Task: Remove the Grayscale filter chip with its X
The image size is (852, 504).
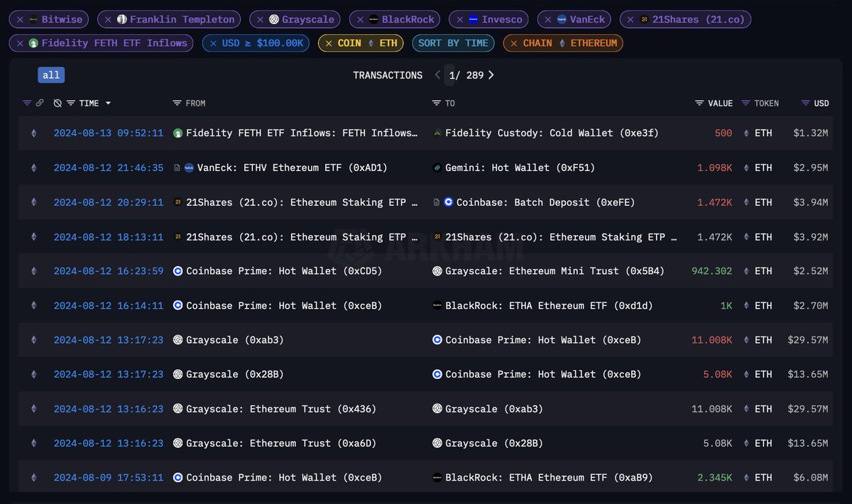Action: pos(260,20)
